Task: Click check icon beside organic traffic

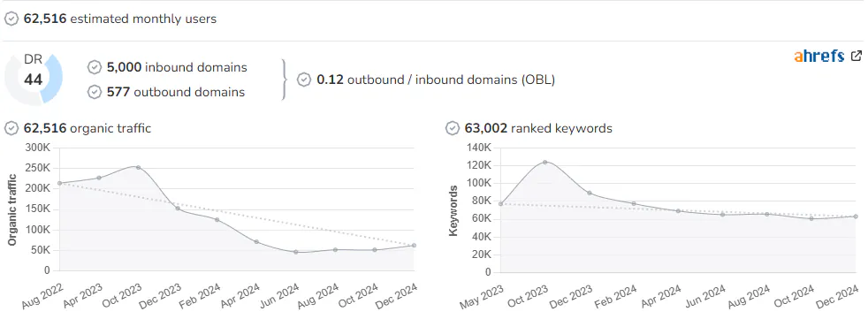Action: tap(11, 128)
